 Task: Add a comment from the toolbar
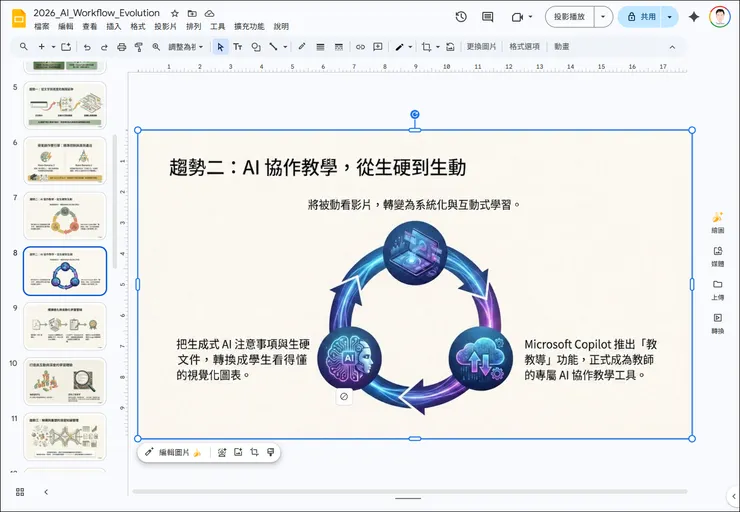[378, 47]
